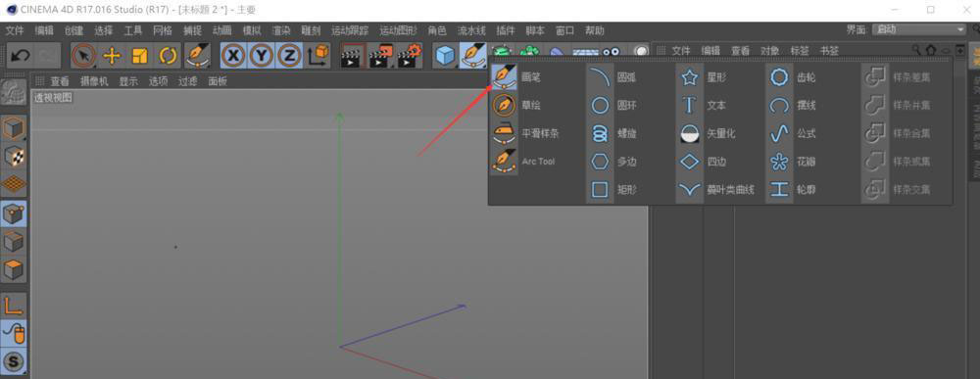Open recent tool pen icon beside Rotate
The image size is (980, 379).
pos(198,56)
